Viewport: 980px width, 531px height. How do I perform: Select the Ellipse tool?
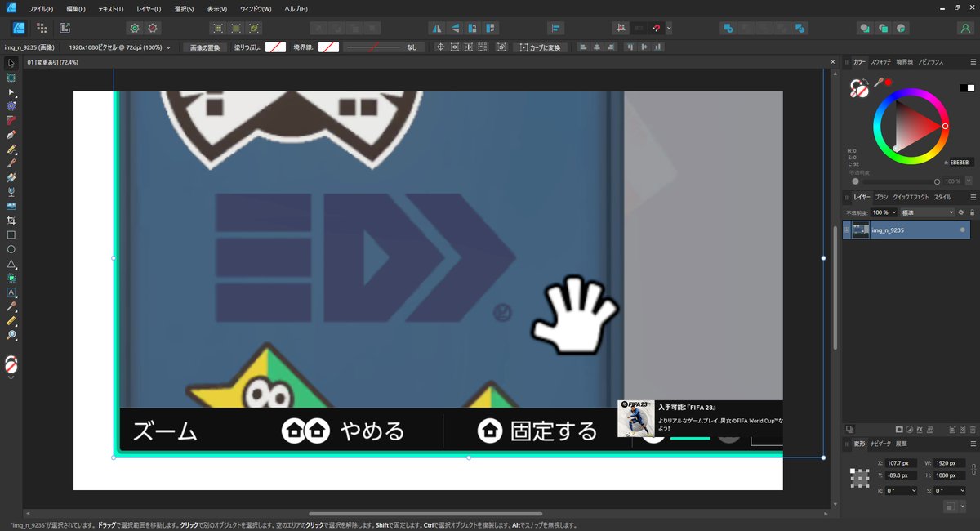tap(11, 249)
